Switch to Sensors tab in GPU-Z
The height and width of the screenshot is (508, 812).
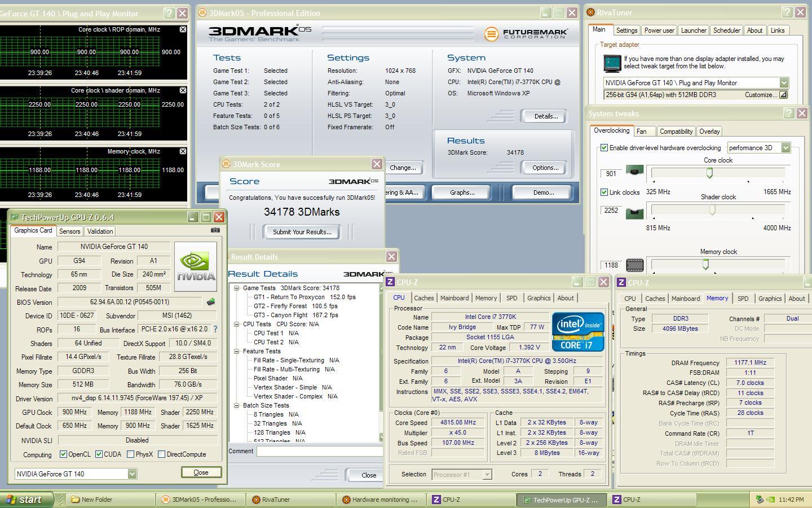(x=69, y=231)
